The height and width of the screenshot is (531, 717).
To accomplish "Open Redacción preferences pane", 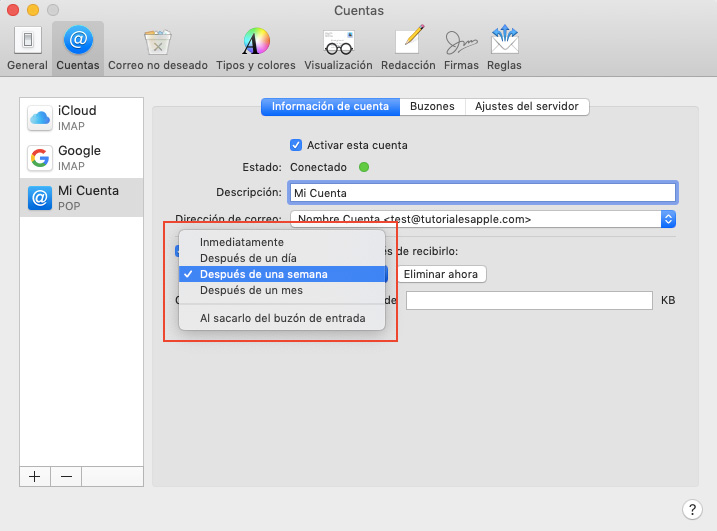I will pyautogui.click(x=408, y=47).
